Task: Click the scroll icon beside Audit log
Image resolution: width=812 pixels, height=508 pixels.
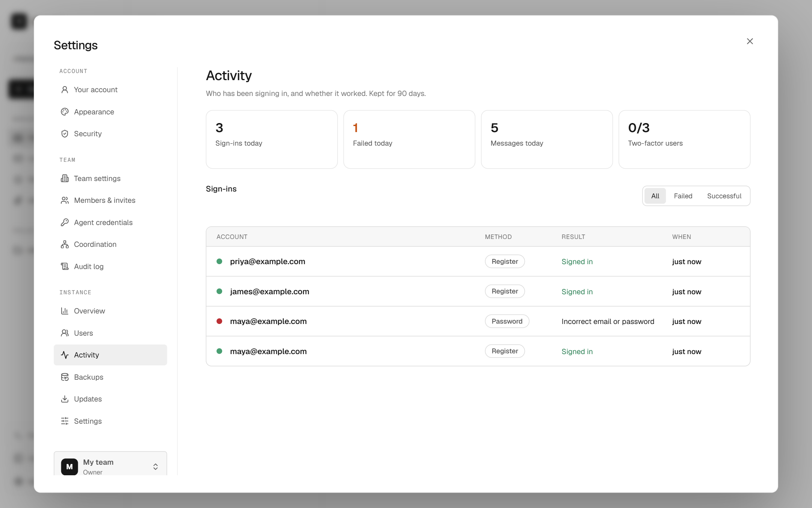Action: [65, 266]
